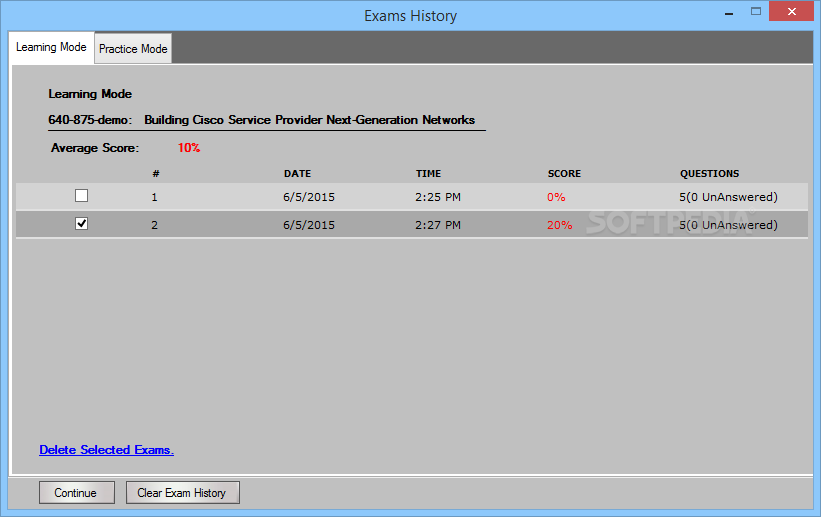Viewport: 821px width, 517px height.
Task: Uncheck the checkbox for exam 2
Action: [x=81, y=224]
